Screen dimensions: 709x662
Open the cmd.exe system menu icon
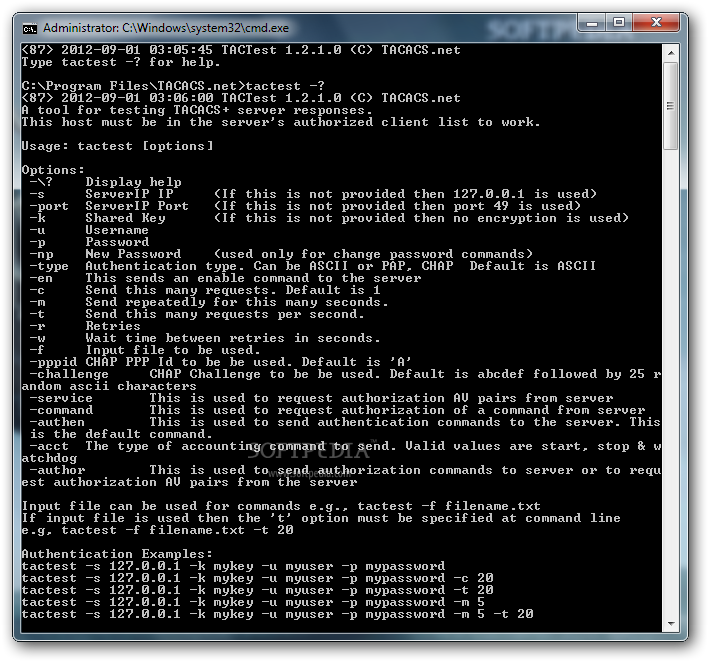click(29, 28)
